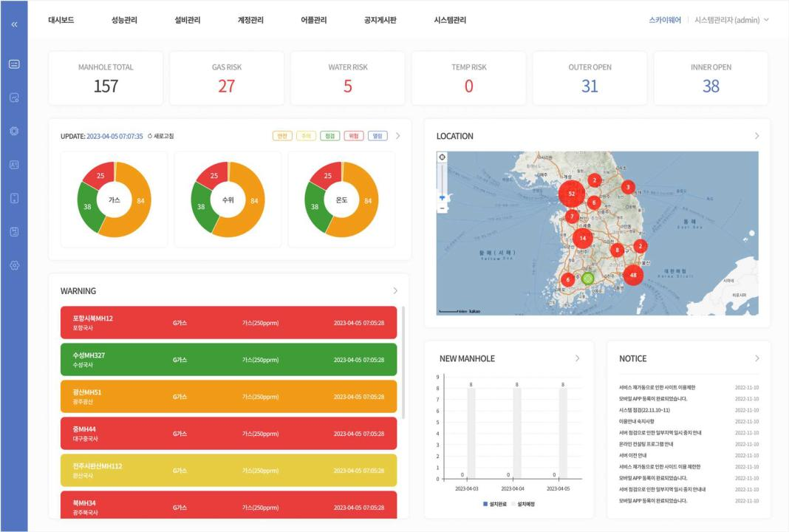
Task: Expand the status charts panel with its chevron
Action: (398, 136)
